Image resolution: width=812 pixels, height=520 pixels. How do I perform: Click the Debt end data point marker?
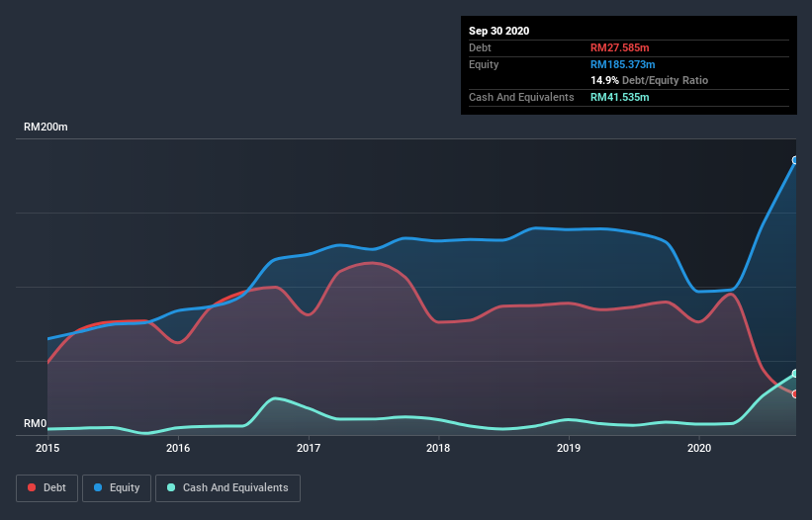point(795,394)
